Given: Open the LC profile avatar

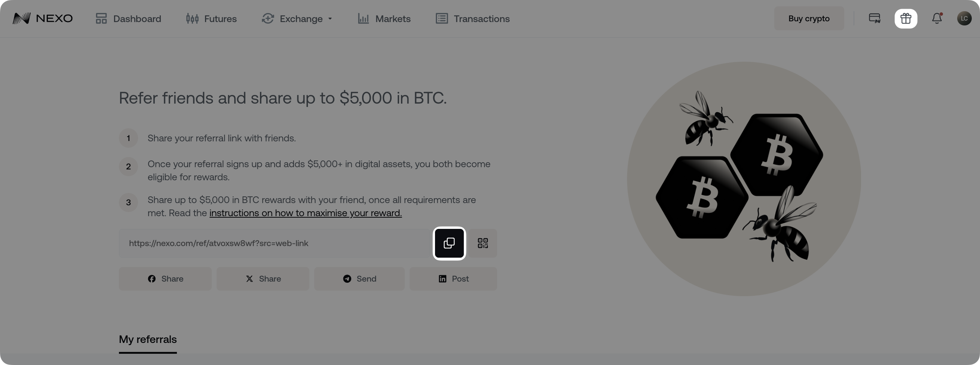Looking at the screenshot, I should tap(964, 18).
